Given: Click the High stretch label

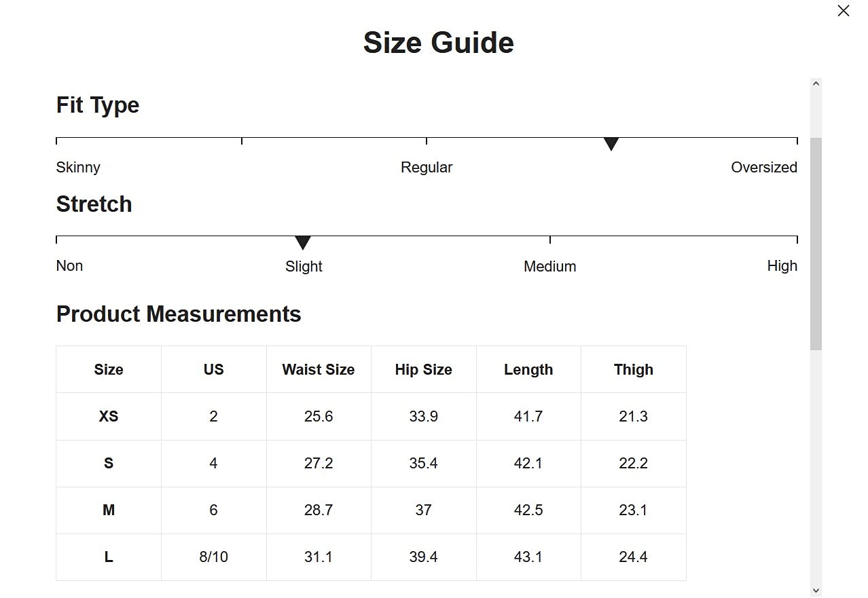Looking at the screenshot, I should coord(782,266).
